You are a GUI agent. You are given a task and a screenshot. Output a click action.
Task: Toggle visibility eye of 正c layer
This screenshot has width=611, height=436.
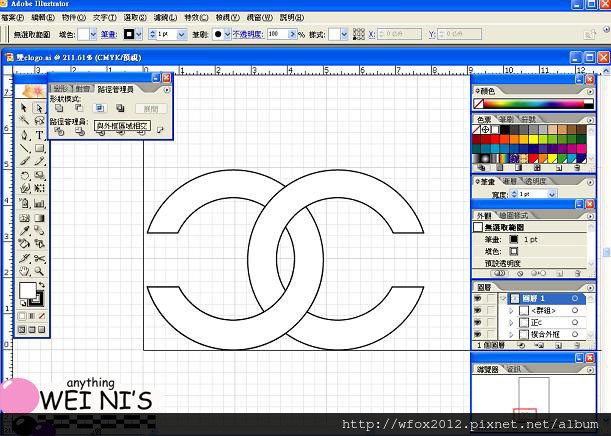478,323
